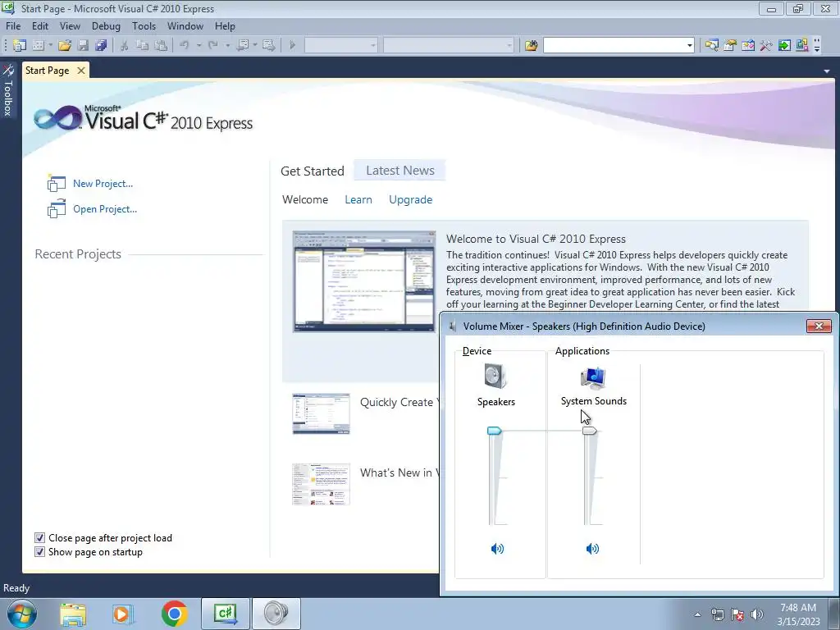Click the Navigate Backward toolbar icon

pos(243,46)
